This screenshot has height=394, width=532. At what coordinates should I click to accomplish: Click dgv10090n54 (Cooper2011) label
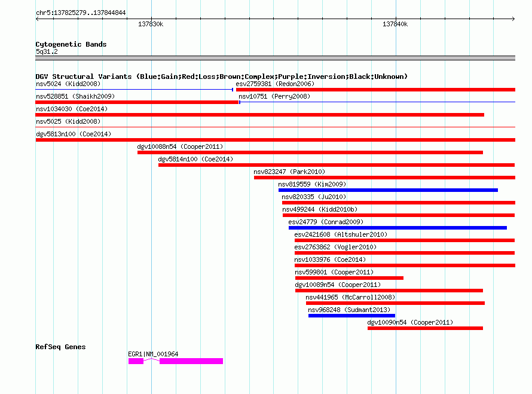pyautogui.click(x=410, y=322)
